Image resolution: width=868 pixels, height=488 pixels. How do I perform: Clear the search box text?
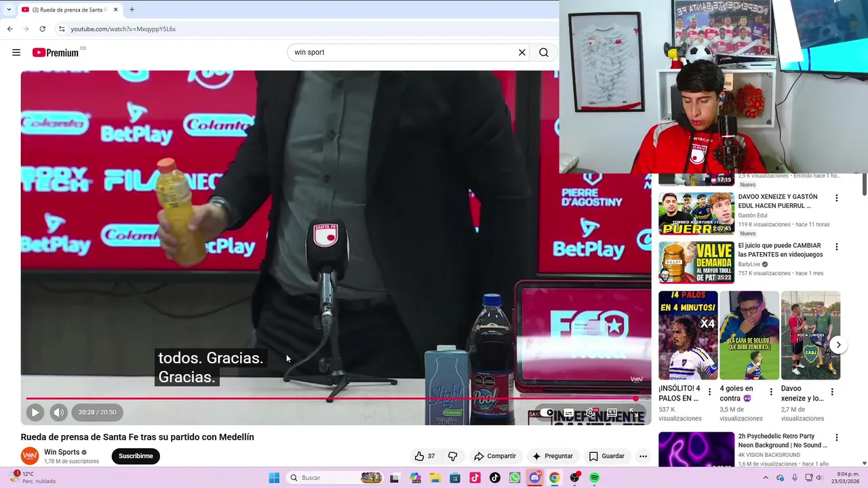pyautogui.click(x=522, y=52)
